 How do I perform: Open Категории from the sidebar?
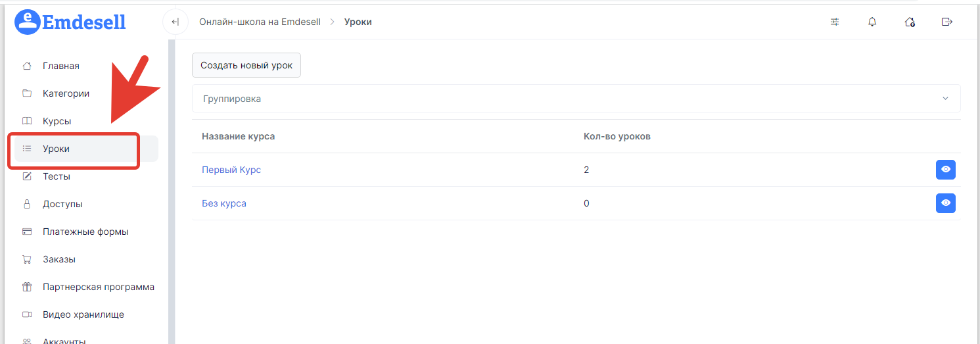pos(66,93)
